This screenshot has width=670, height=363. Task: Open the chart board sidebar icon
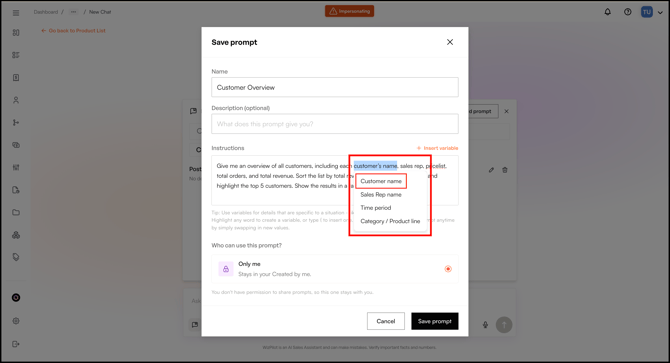(16, 167)
